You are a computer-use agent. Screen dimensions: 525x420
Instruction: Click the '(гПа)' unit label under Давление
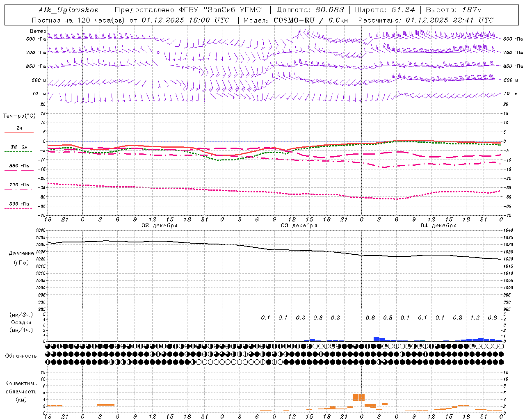pyautogui.click(x=21, y=263)
